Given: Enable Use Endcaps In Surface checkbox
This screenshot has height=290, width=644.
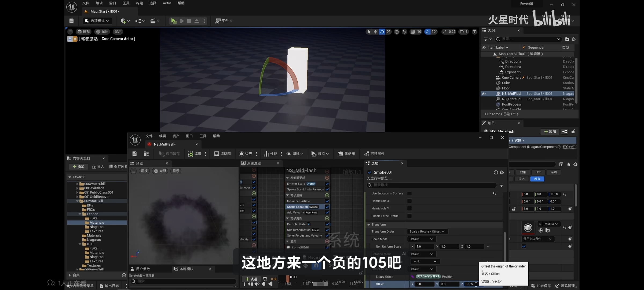Looking at the screenshot, I should pos(409,194).
